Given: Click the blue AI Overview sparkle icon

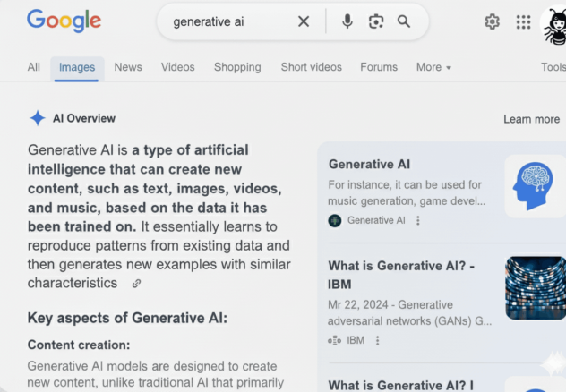Looking at the screenshot, I should [38, 118].
